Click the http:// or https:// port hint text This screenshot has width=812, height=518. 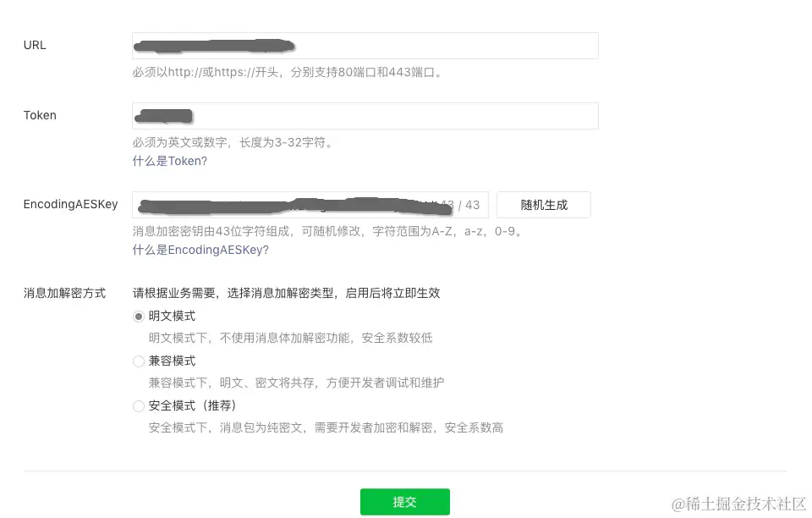[288, 72]
